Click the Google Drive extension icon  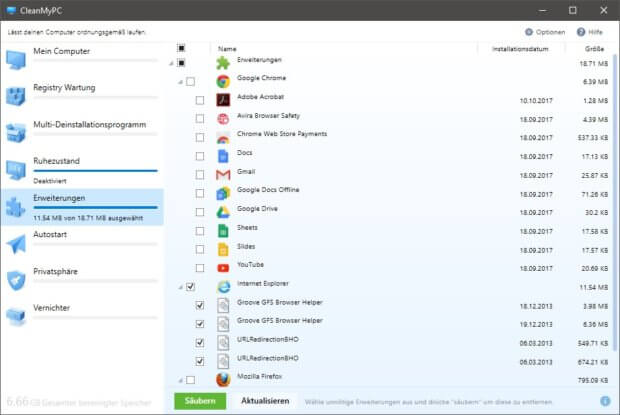[x=224, y=211]
